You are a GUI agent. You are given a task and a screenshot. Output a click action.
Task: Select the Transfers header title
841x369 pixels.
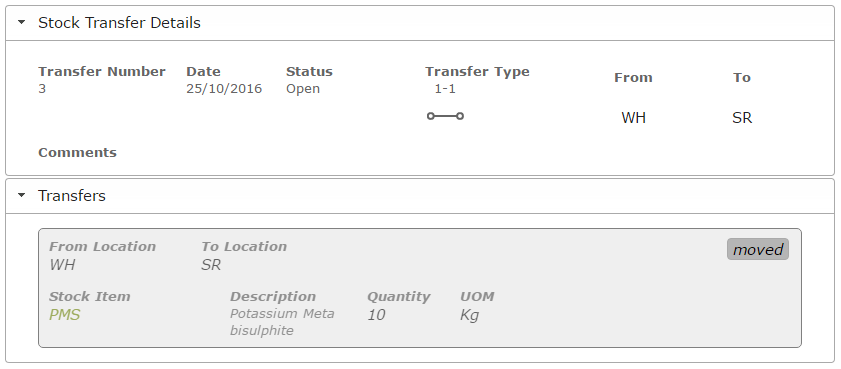[72, 196]
